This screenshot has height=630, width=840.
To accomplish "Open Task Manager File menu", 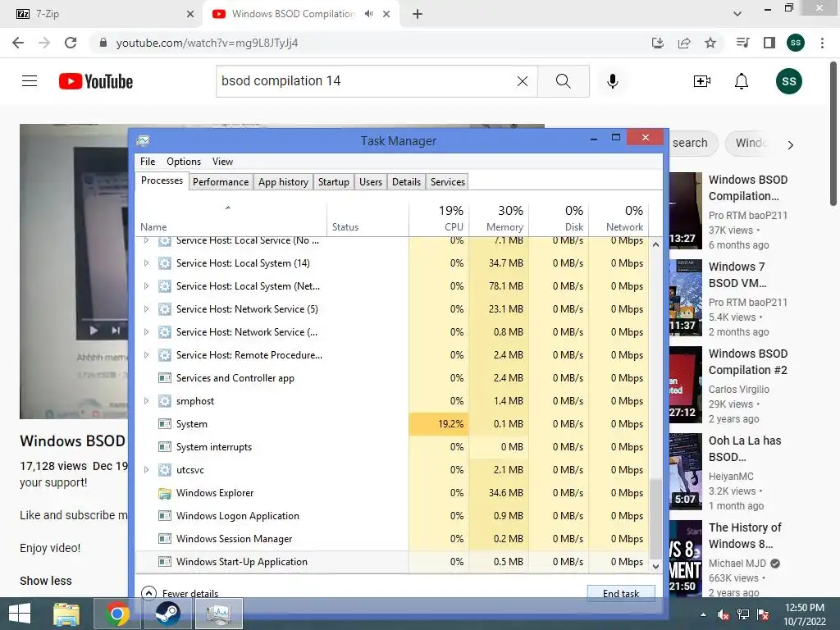I will [148, 162].
